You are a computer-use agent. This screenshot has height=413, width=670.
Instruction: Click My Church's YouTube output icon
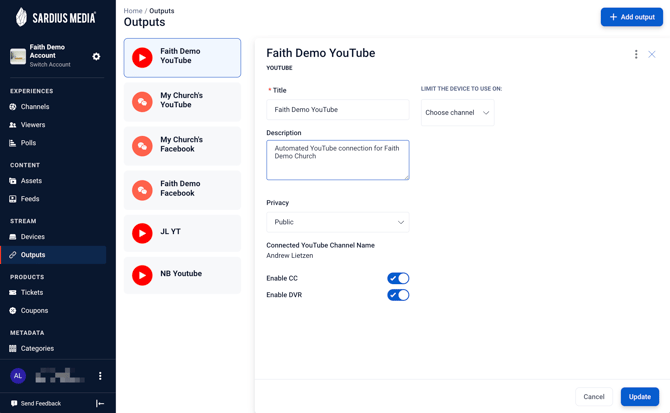(142, 102)
